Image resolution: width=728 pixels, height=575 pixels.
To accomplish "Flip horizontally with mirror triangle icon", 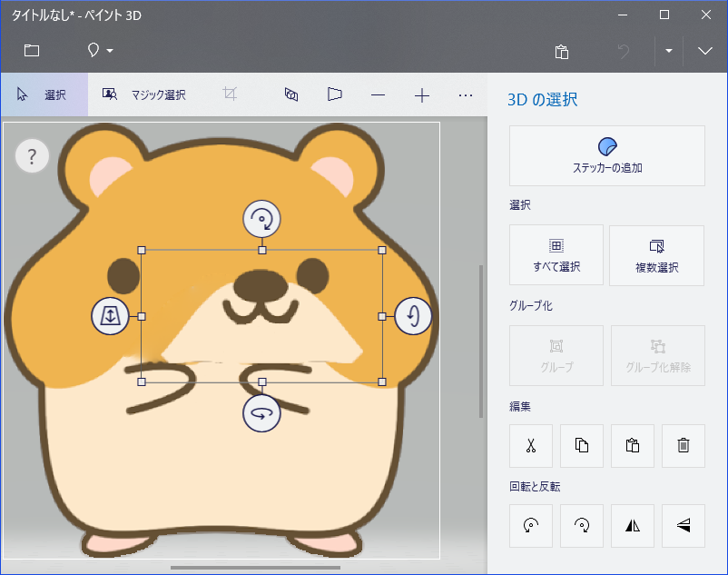I will click(x=633, y=526).
